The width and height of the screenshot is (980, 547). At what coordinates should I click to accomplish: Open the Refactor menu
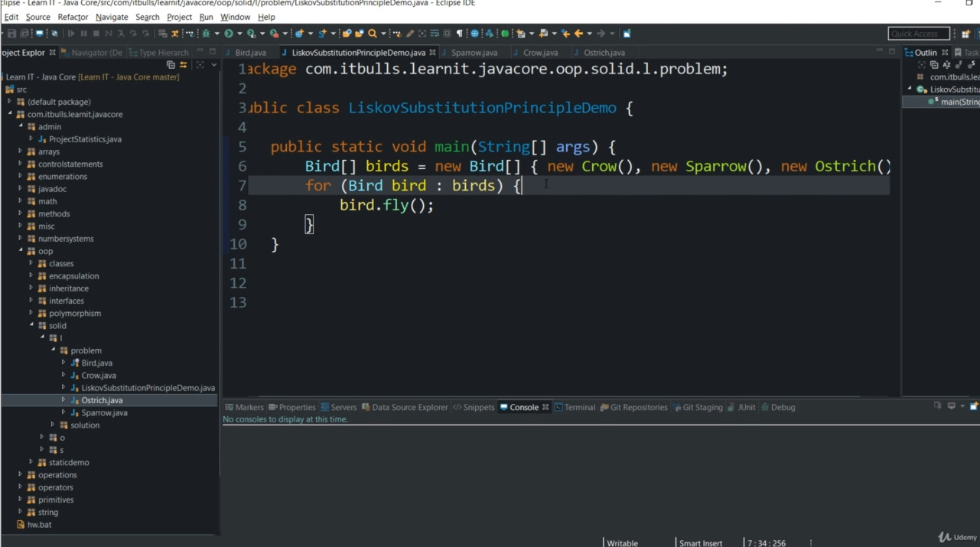tap(73, 16)
